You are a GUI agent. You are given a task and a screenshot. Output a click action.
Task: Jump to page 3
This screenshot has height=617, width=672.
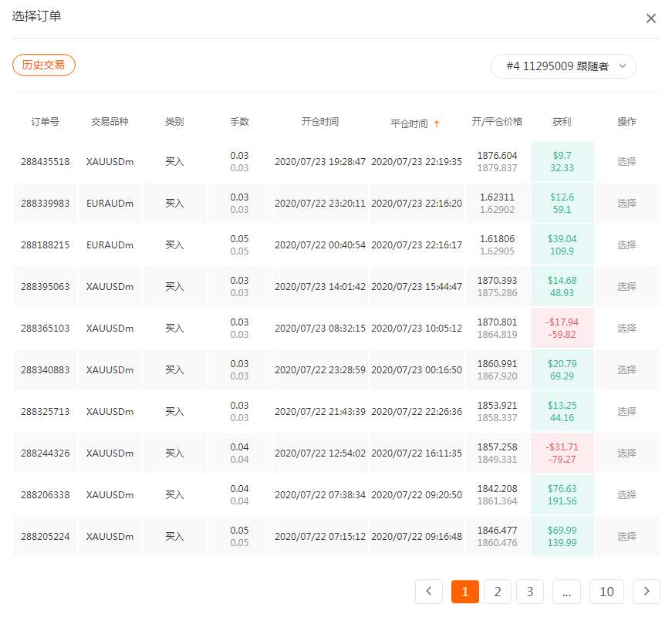coord(530,592)
